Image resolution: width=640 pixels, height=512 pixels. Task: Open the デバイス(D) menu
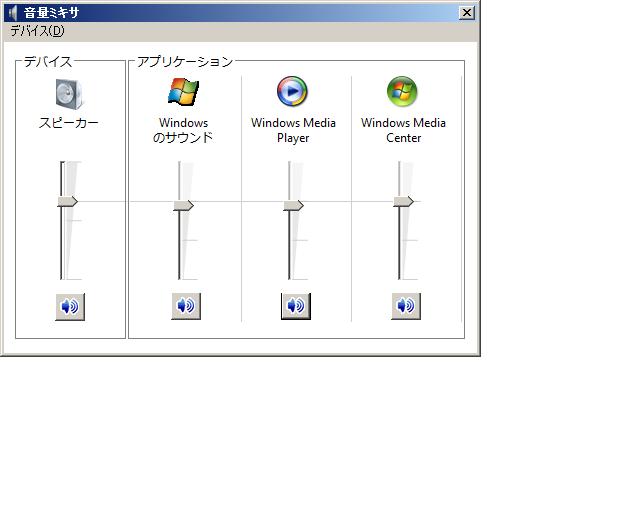click(37, 31)
